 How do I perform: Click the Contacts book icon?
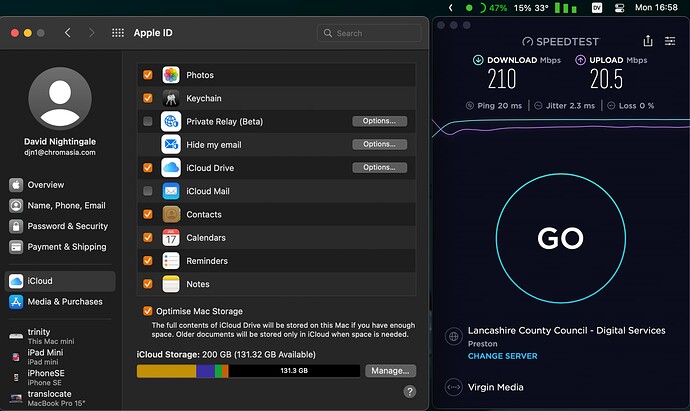(171, 214)
